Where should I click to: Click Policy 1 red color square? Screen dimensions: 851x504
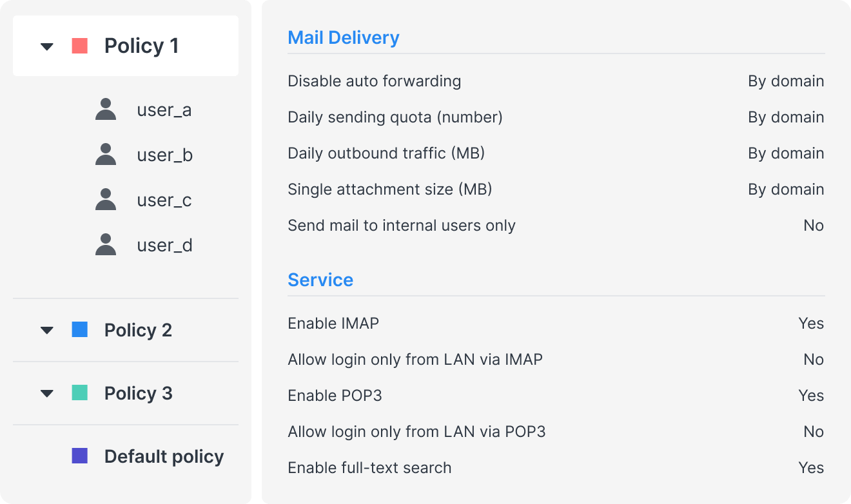80,46
